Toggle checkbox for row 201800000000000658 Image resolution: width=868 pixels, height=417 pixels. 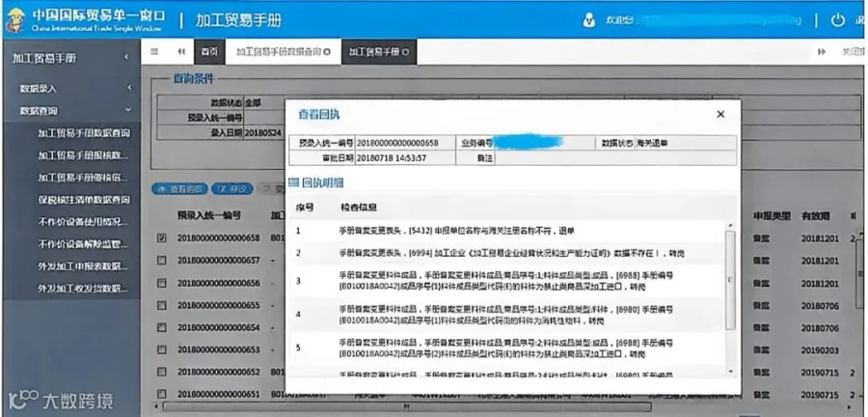pos(162,237)
